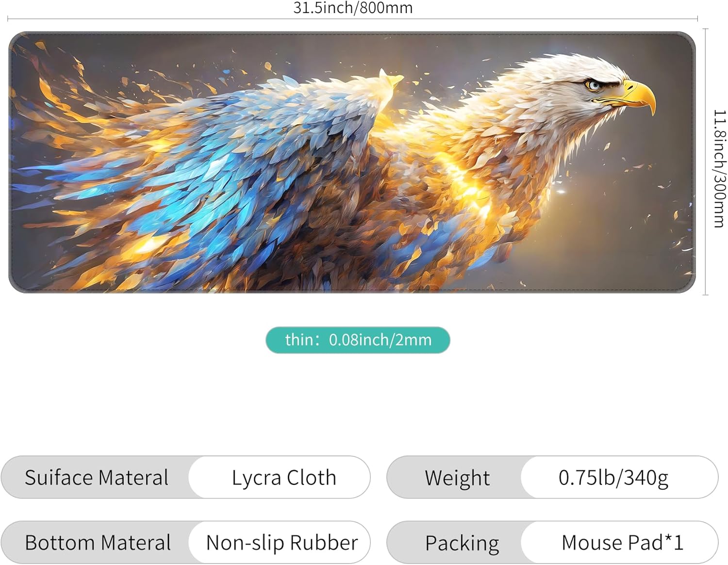Click the 11.8inch/300mm height label

pos(720,168)
